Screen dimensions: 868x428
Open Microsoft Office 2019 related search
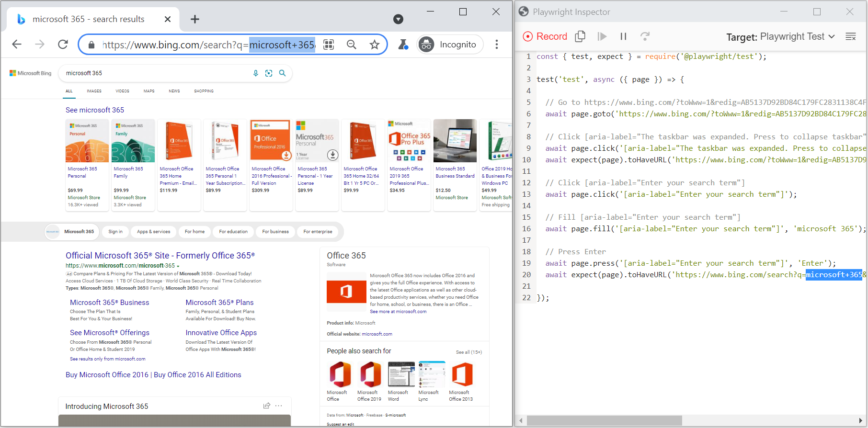pos(369,381)
